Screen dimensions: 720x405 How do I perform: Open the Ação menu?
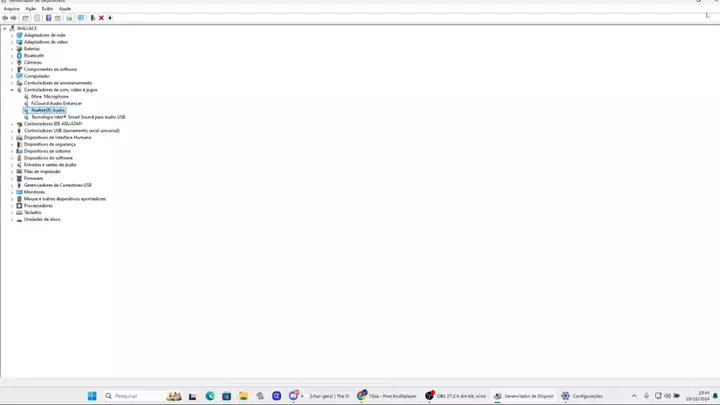pos(30,9)
